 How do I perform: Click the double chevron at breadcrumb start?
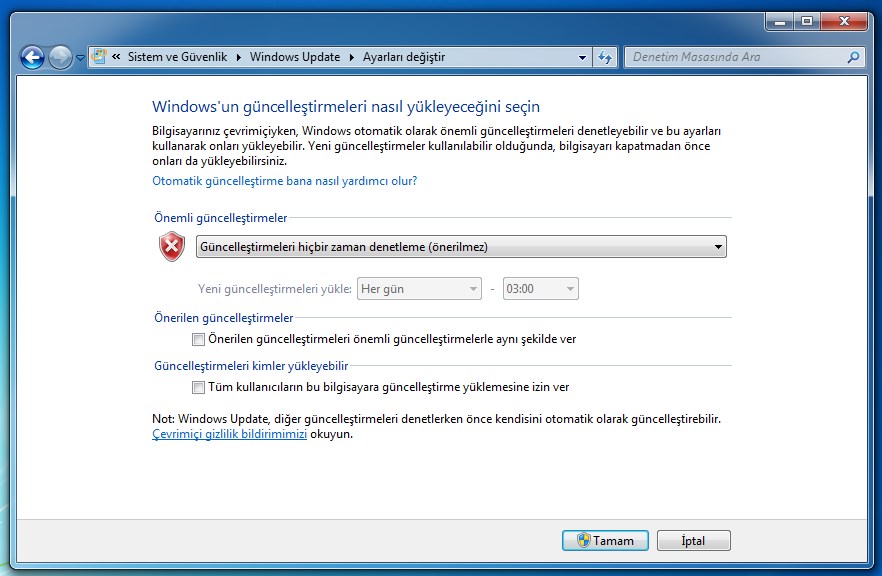point(117,57)
